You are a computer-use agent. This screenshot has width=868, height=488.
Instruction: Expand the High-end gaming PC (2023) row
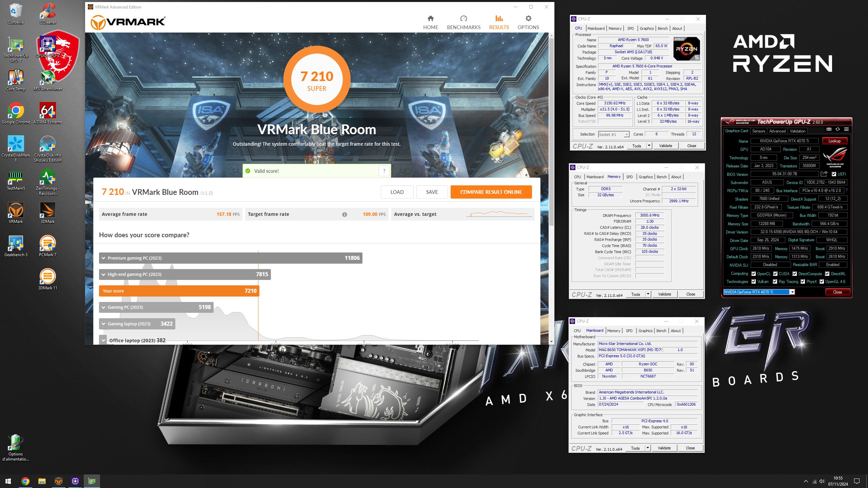pos(185,274)
